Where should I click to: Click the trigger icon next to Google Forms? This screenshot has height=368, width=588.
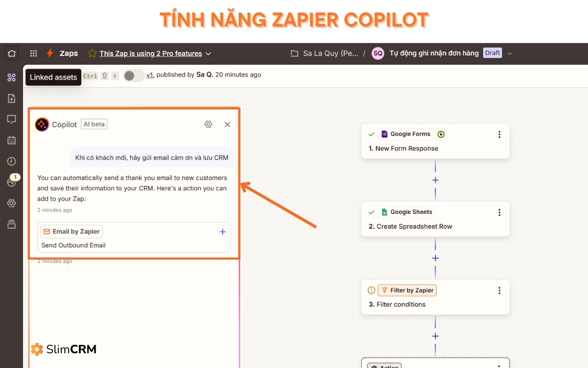tap(441, 134)
